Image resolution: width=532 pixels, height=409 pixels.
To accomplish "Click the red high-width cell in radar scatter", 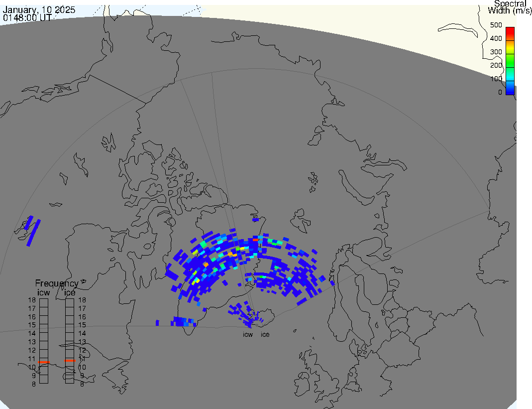I will 255,240.
